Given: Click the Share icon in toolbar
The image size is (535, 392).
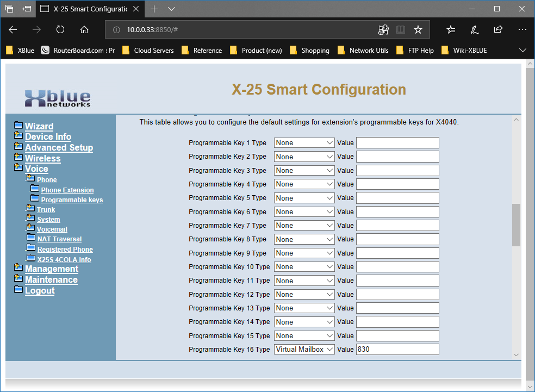Looking at the screenshot, I should [498, 29].
